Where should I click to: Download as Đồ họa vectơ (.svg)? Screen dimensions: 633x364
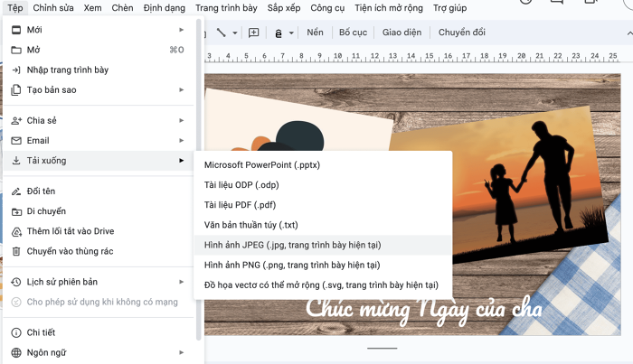323,285
